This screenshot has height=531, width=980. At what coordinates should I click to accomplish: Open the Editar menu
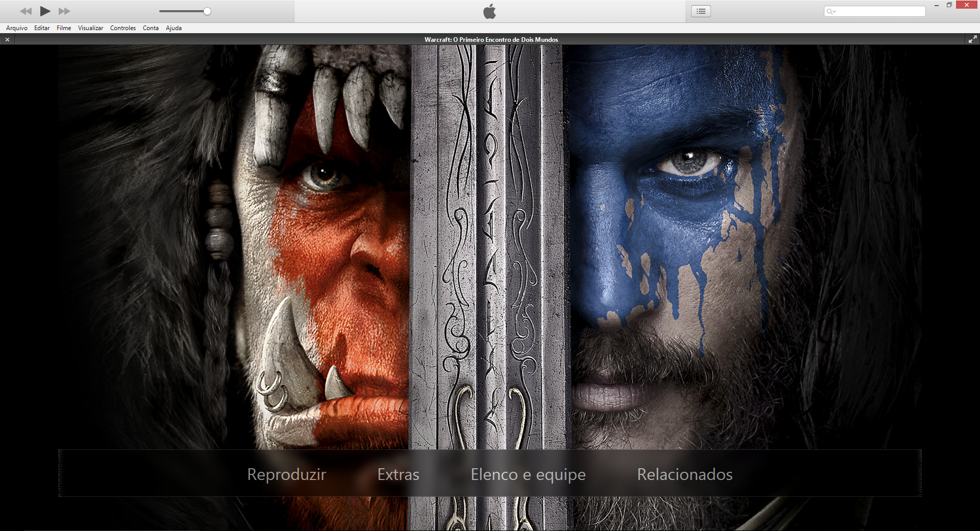pyautogui.click(x=42, y=28)
